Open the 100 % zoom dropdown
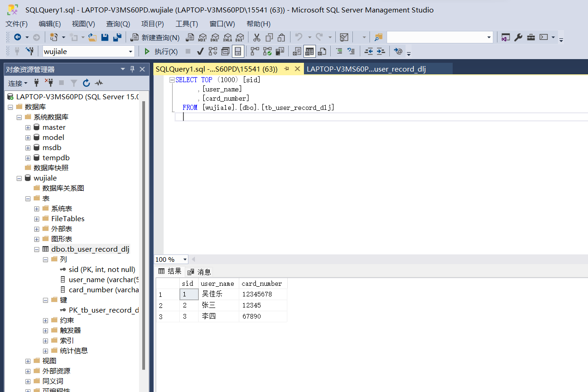This screenshot has height=392, width=588. coord(185,259)
